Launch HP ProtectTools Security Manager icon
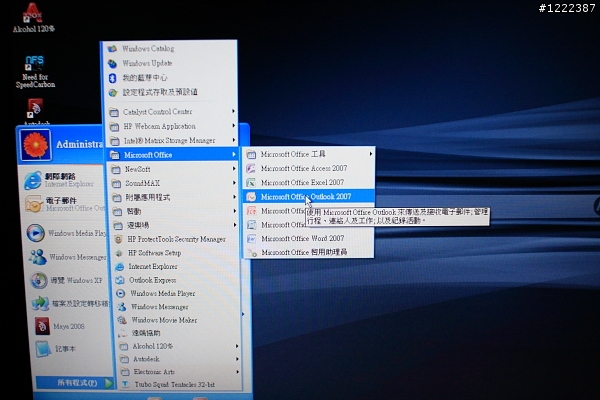Screen dimensions: 600x400 [x=119, y=239]
